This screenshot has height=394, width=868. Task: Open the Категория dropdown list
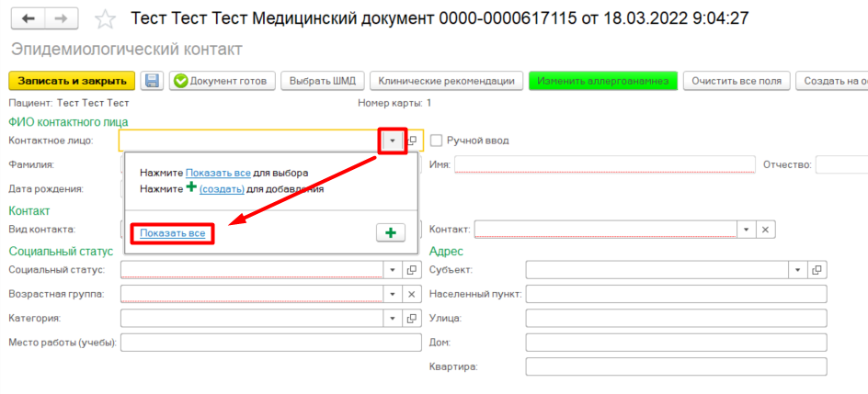pos(393,318)
